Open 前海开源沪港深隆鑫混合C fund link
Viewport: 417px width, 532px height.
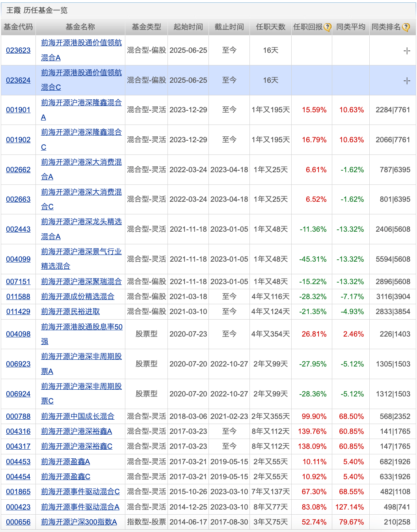(x=81, y=140)
